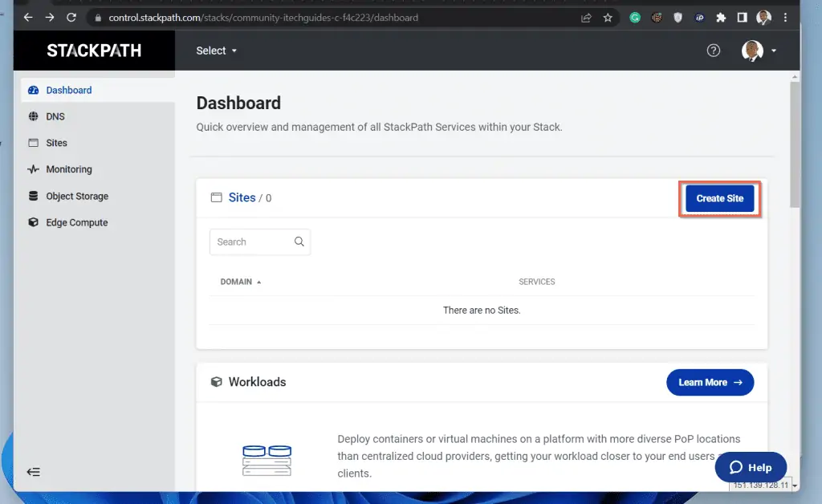Open Sites using its sidebar icon
822x504 pixels.
32,143
